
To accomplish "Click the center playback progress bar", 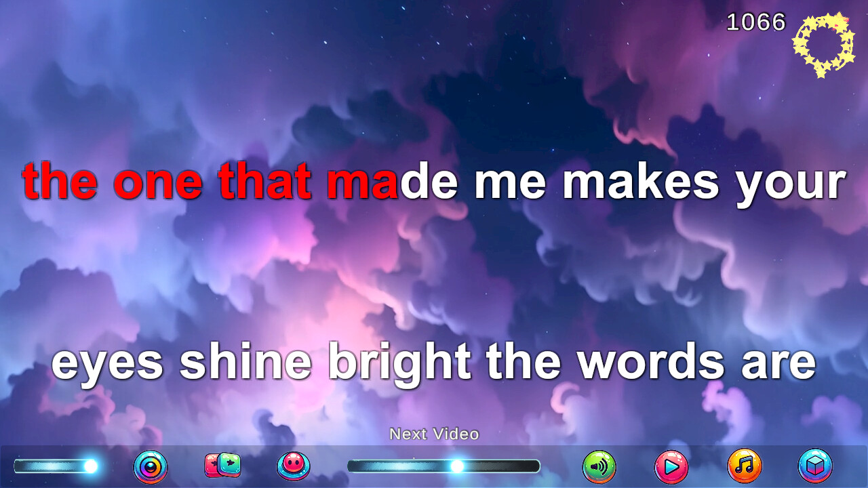I will click(442, 466).
